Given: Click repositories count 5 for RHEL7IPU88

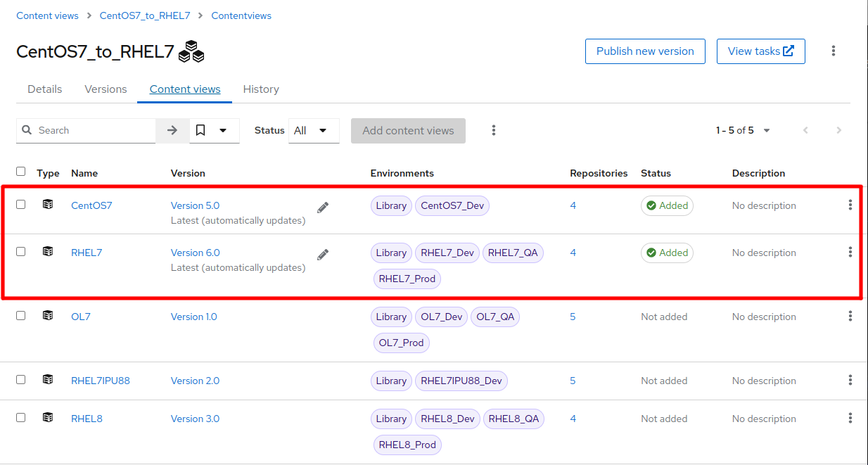Looking at the screenshot, I should pyautogui.click(x=573, y=381).
